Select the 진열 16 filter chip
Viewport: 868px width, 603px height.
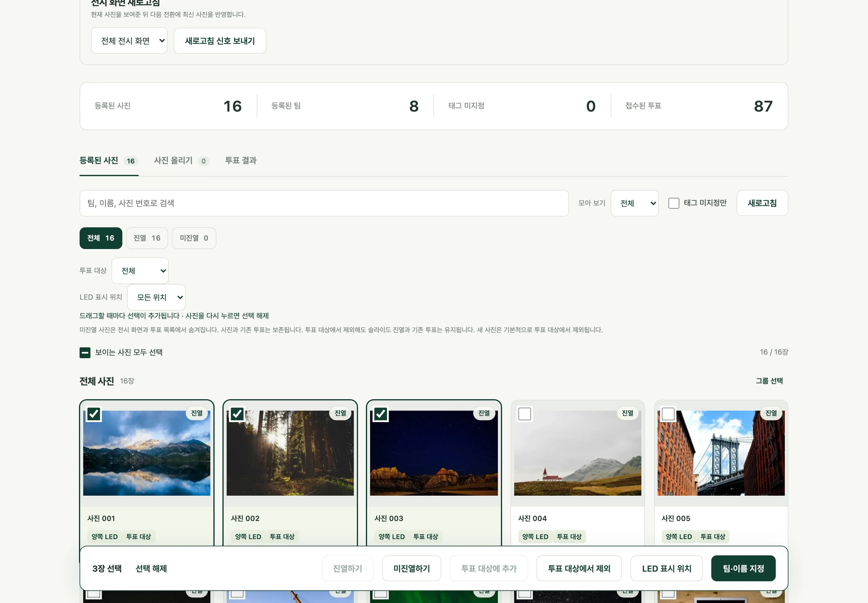[147, 238]
